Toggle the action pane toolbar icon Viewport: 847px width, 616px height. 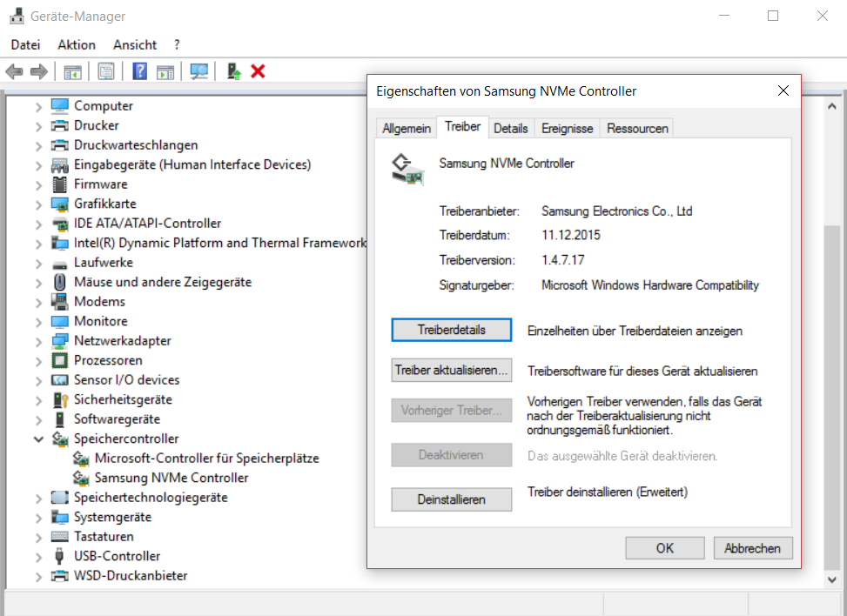[x=165, y=71]
